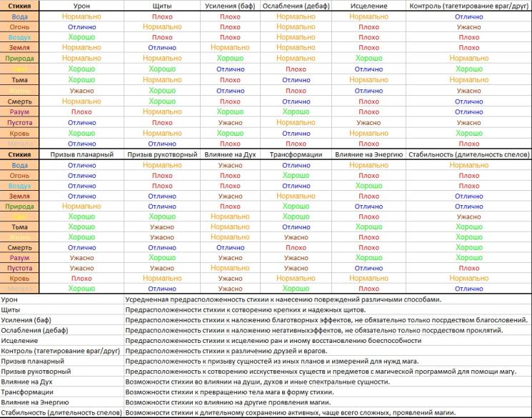Click the Влияние на Энергию header cell
The image size is (532, 418).
[x=368, y=154]
